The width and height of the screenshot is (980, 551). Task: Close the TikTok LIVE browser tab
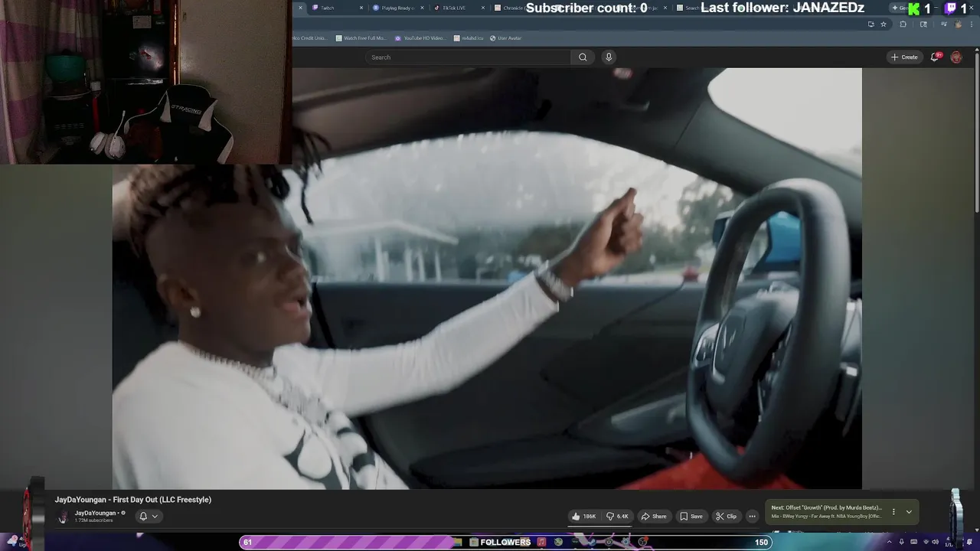click(483, 8)
